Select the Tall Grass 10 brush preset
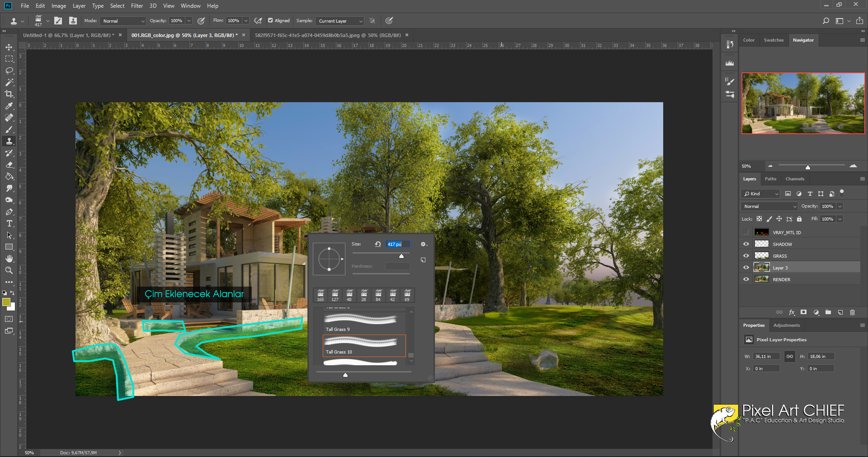Image resolution: width=868 pixels, height=457 pixels. point(364,346)
